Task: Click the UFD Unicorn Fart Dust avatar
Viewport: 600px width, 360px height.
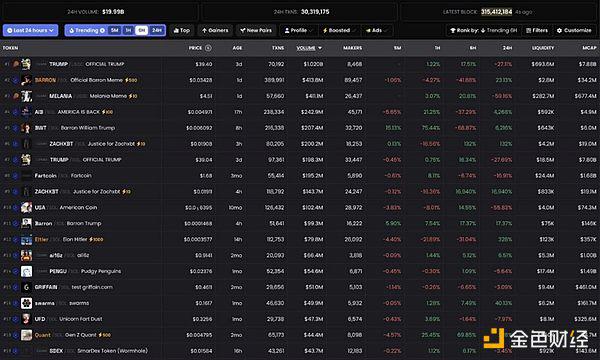Action: (26, 319)
